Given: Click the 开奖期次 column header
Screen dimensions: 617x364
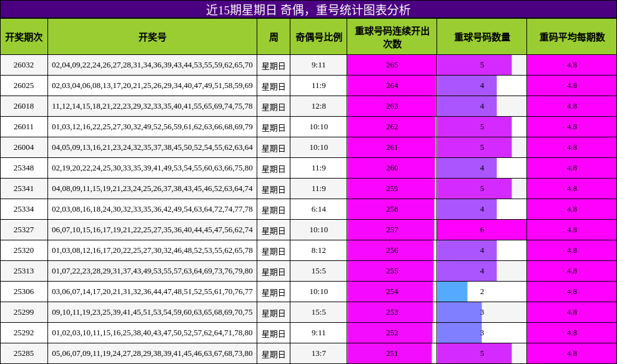Looking at the screenshot, I should coord(25,37).
